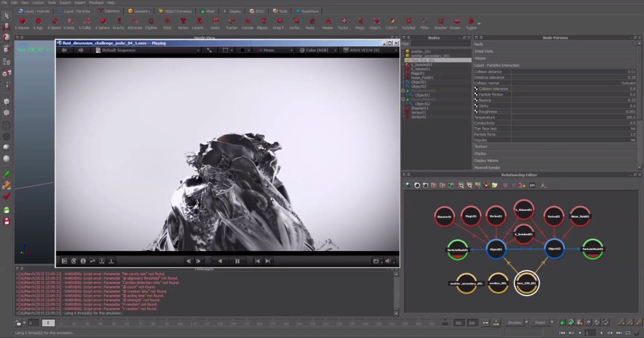Add a Tractor daemon
Viewport: 644px width, 338px height.
(x=231, y=24)
